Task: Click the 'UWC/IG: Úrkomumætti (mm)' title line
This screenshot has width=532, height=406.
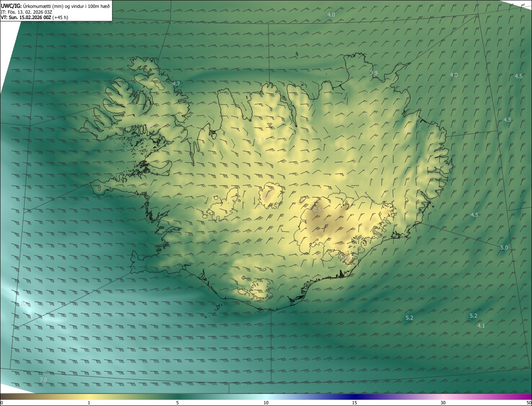Action: pos(56,6)
